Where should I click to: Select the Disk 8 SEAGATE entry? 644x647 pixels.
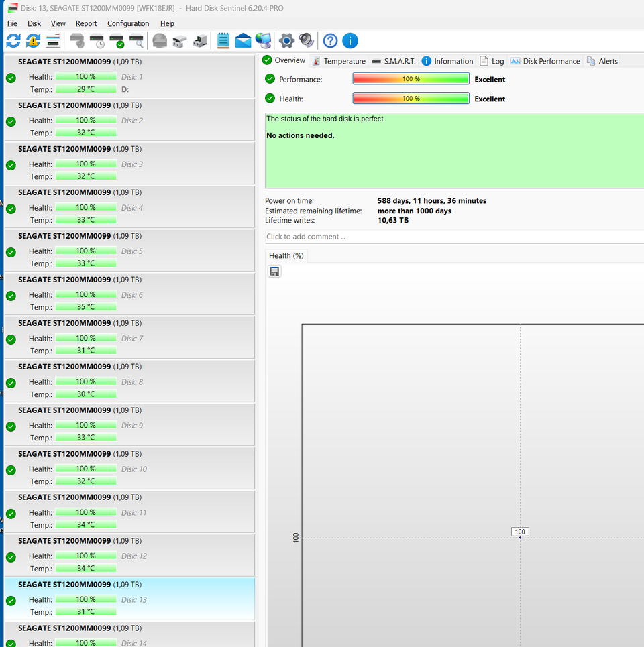129,381
